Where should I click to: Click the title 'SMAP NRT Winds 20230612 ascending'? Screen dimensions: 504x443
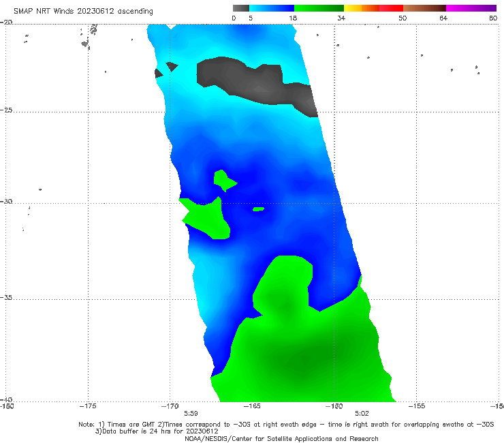coord(83,11)
